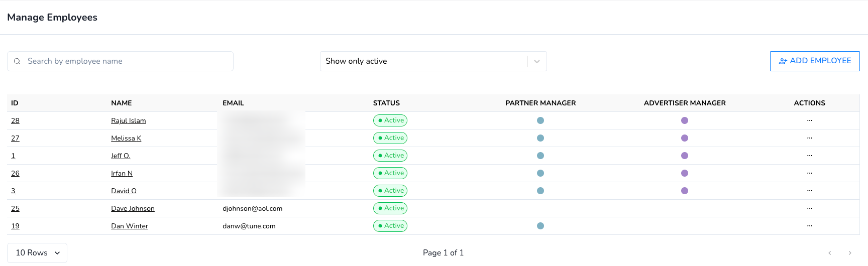Click the Page 1 of 1 indicator
Screen dimensions: 868x266
443,253
